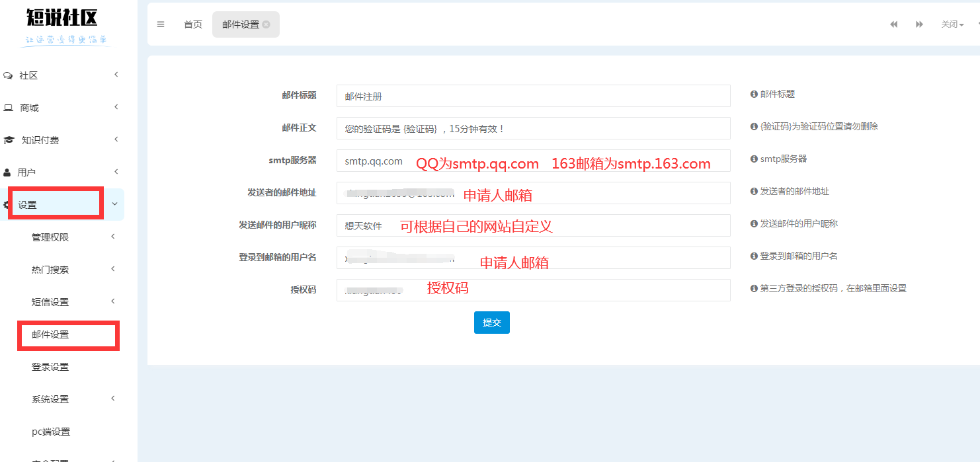
Task: Expand the 用户 menu chevron
Action: [116, 172]
